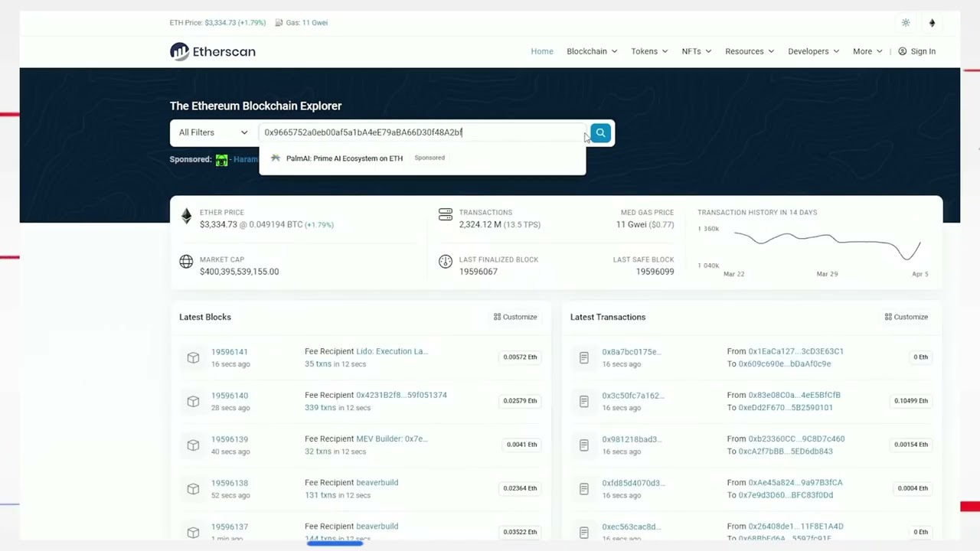Click the transaction document icon for 0x8a7bc0175e
The image size is (980, 551).
tap(584, 357)
